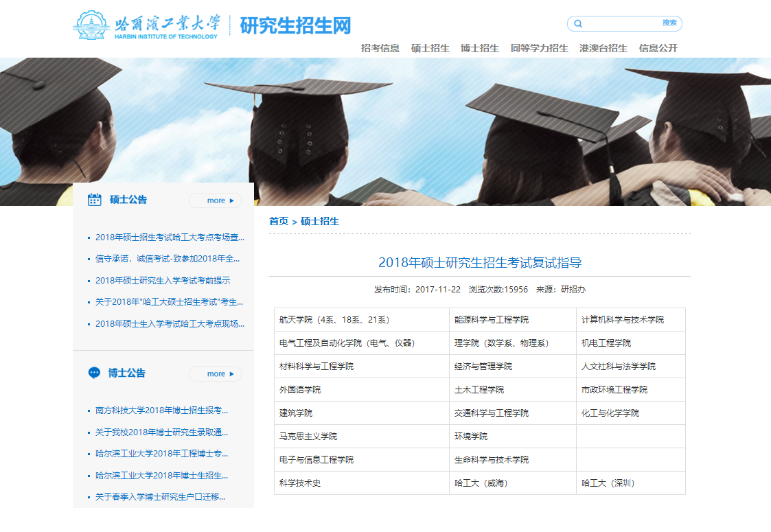Open the 硕士招生 navigation menu
Viewport: 771px width, 532px height.
click(x=430, y=48)
